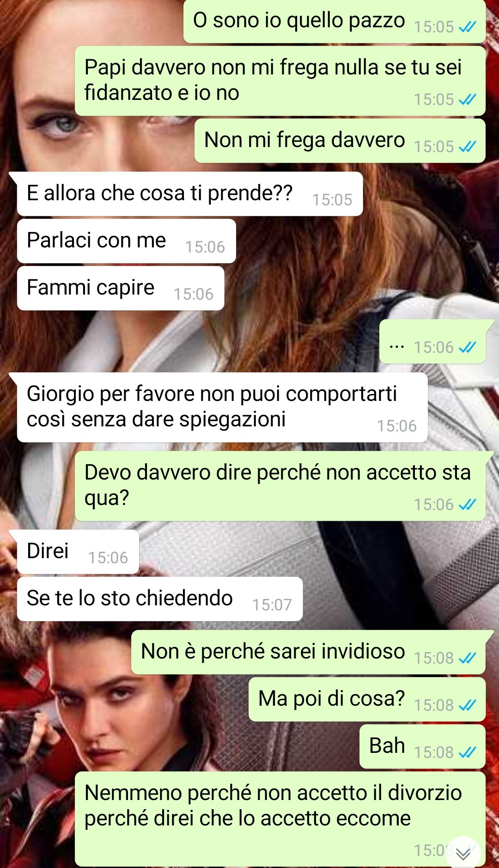Tap the 'Giorgio per favore' message bubble
Image resolution: width=499 pixels, height=868 pixels.
pyautogui.click(x=222, y=407)
